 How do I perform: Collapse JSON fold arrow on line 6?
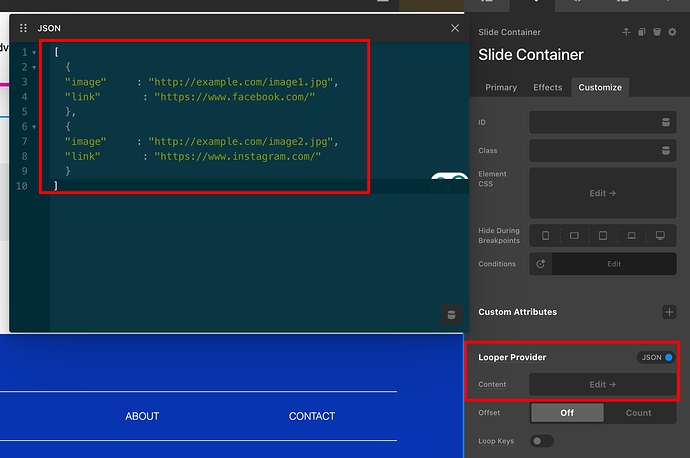(x=34, y=127)
